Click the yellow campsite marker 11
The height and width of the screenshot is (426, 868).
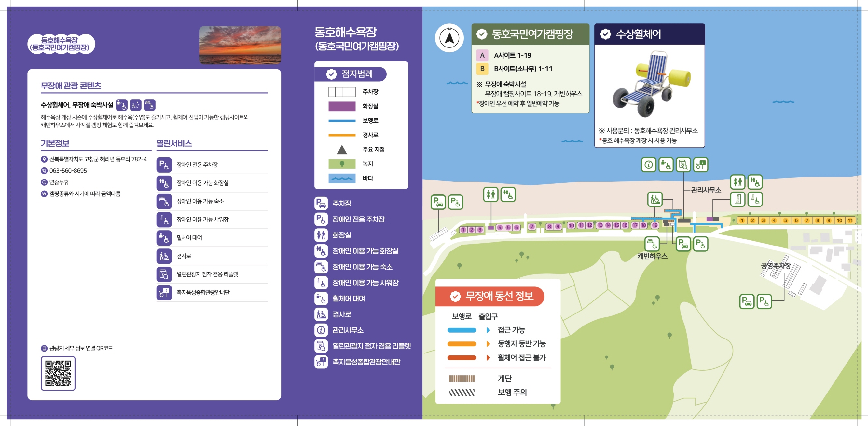tap(850, 220)
